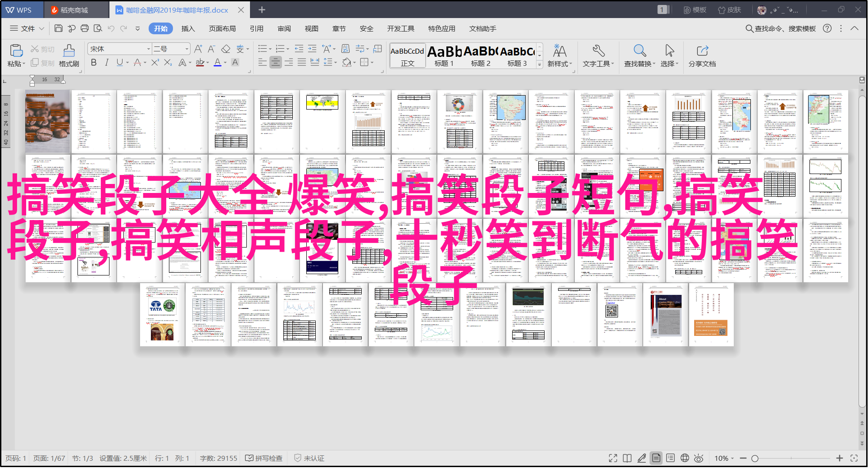This screenshot has height=468, width=868.
Task: Click the Share Document (分享文档) icon
Action: click(x=702, y=55)
